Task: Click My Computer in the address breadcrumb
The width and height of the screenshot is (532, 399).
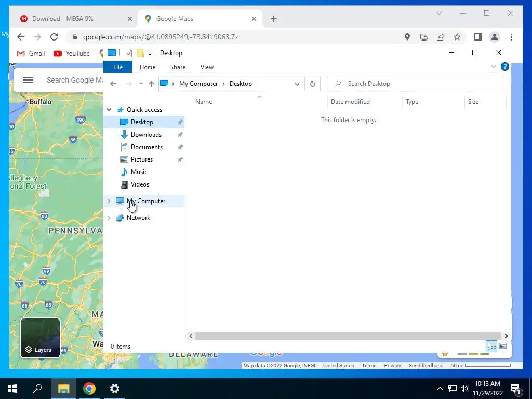Action: [198, 84]
